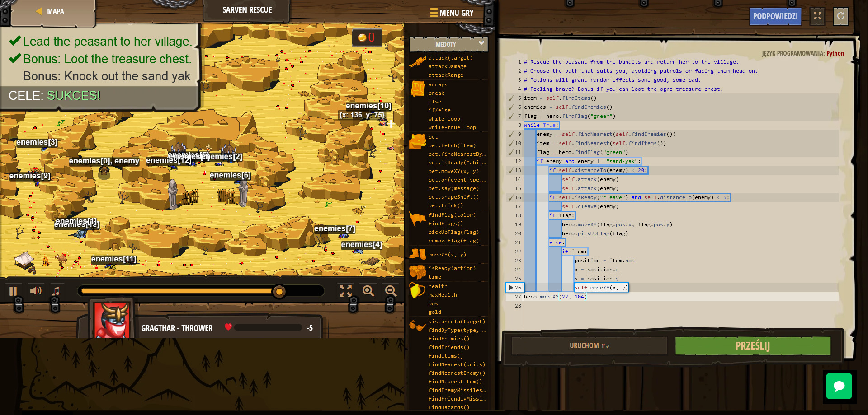868x415 pixels.
Task: Select pet.say(message) method
Action: (x=453, y=188)
